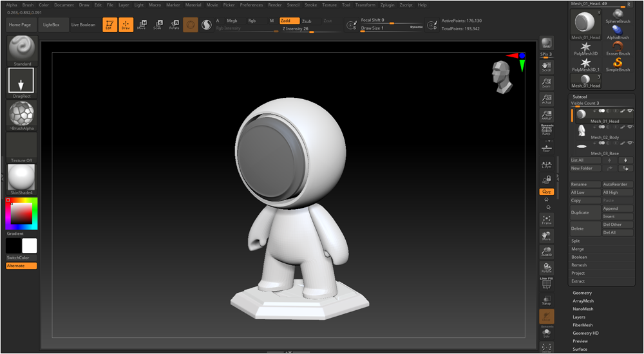The width and height of the screenshot is (644, 354).
Task: Select the EraserBrush tool thumbnail
Action: pos(618,48)
